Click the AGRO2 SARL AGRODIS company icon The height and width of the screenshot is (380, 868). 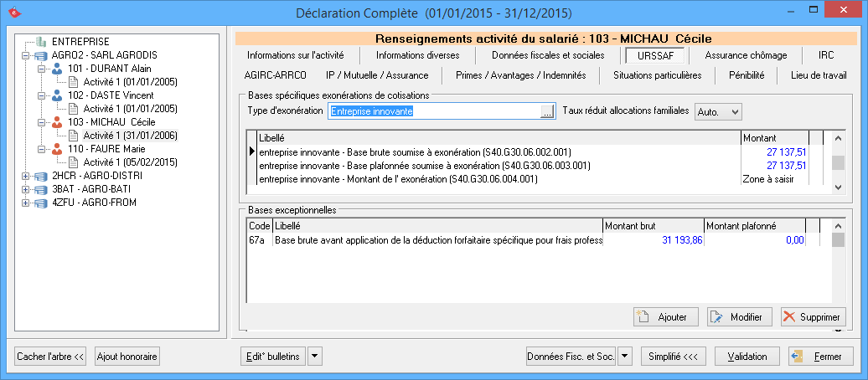coord(40,55)
